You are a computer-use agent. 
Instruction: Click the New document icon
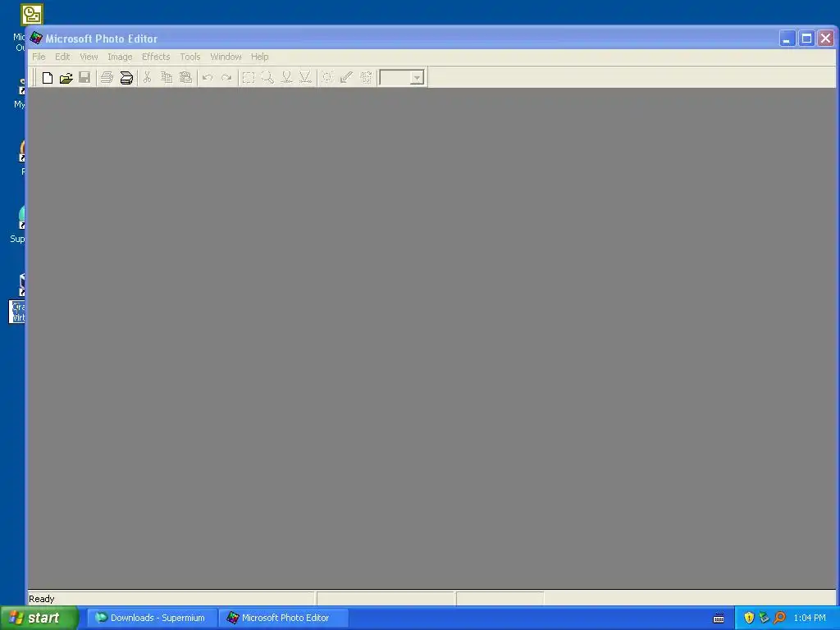click(x=47, y=78)
